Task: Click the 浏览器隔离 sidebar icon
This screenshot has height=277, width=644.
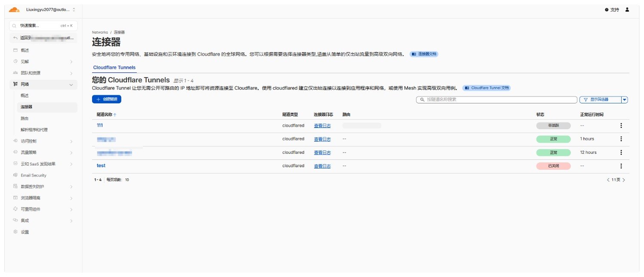Action: [x=15, y=198]
